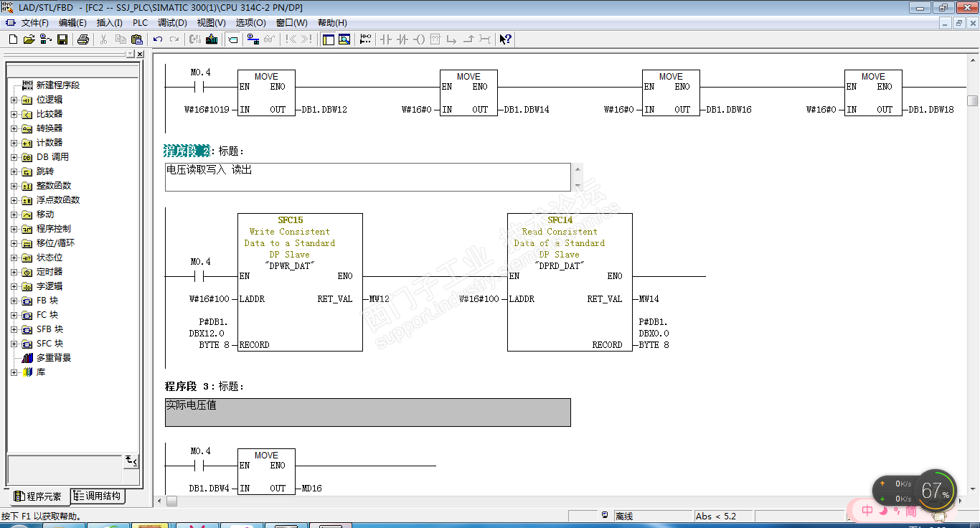Expand the 位逻辑 tree node
980x528 pixels.
click(14, 100)
